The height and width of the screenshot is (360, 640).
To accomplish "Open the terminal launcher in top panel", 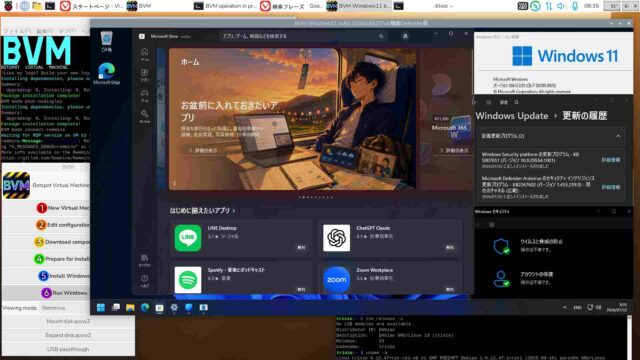I will tap(50, 6).
